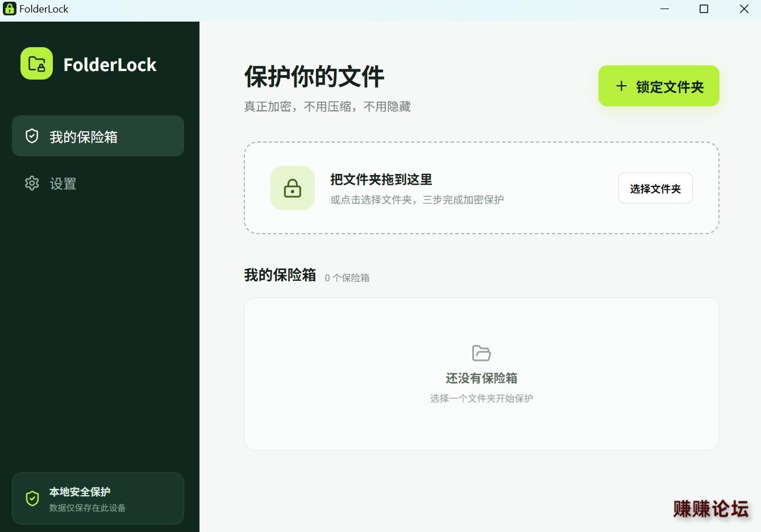Screen dimensions: 761x532
Task: Click the plus icon on 锁定文件夹 button
Action: pos(621,86)
